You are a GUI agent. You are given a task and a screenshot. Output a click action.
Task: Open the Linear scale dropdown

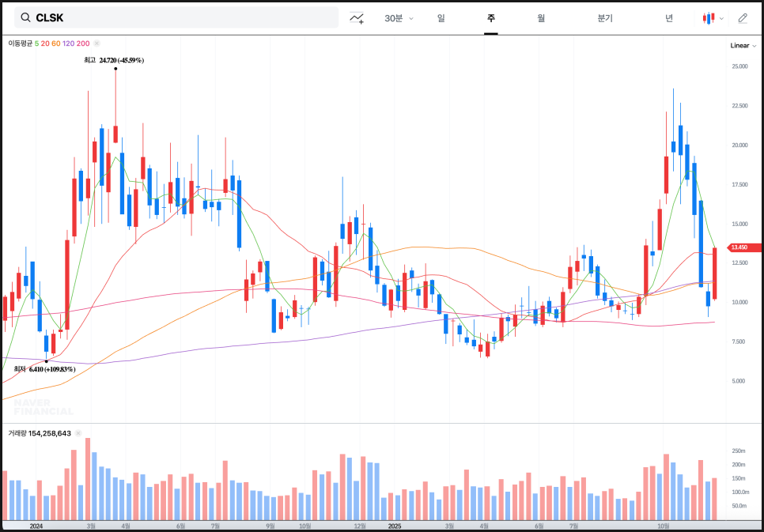click(x=743, y=46)
